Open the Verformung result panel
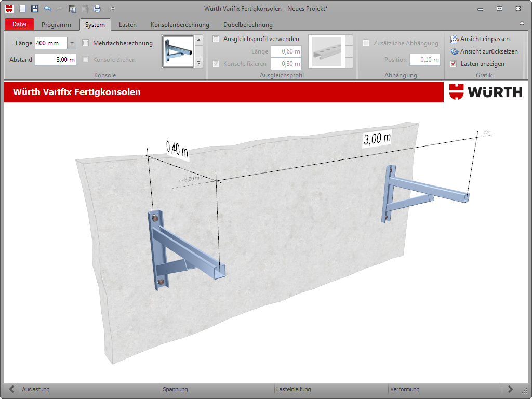The height and width of the screenshot is (399, 532). pyautogui.click(x=445, y=389)
